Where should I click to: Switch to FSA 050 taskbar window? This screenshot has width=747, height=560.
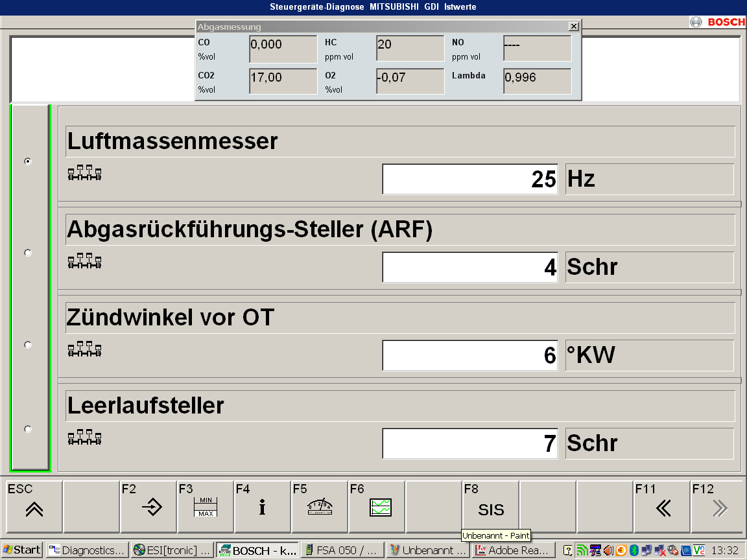(342, 550)
